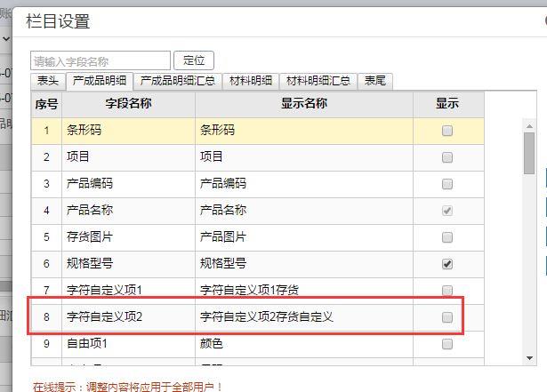Click field name 产品名称 cell
This screenshot has width=547, height=392.
click(128, 211)
